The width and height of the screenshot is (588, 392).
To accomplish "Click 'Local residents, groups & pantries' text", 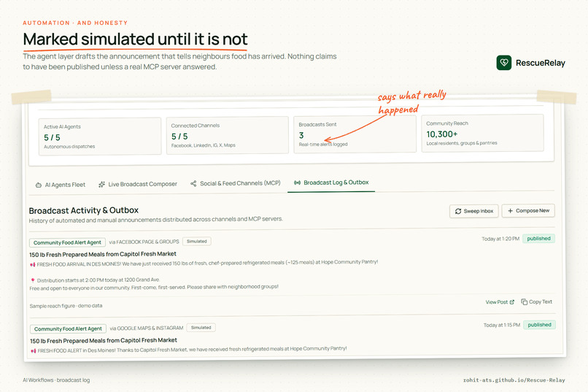I will click(x=462, y=143).
